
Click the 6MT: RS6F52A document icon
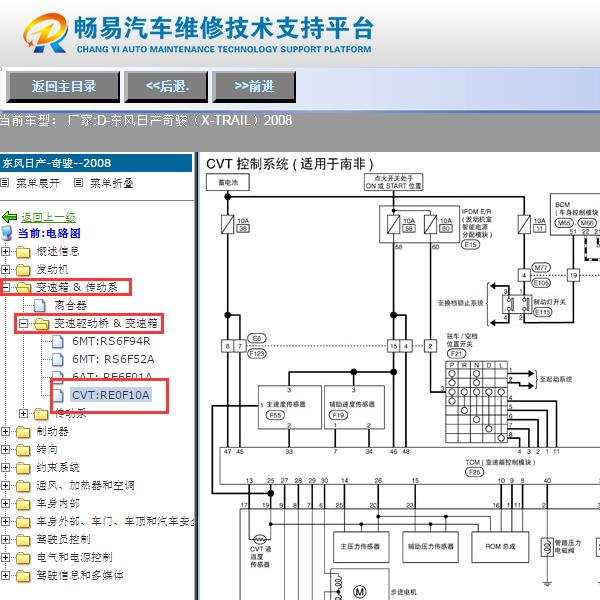click(x=57, y=359)
